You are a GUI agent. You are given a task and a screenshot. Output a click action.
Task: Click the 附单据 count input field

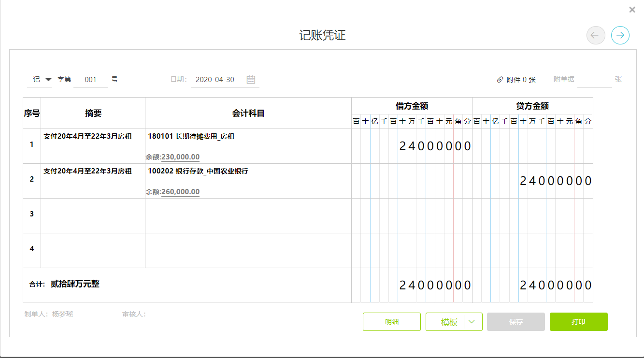[594, 80]
